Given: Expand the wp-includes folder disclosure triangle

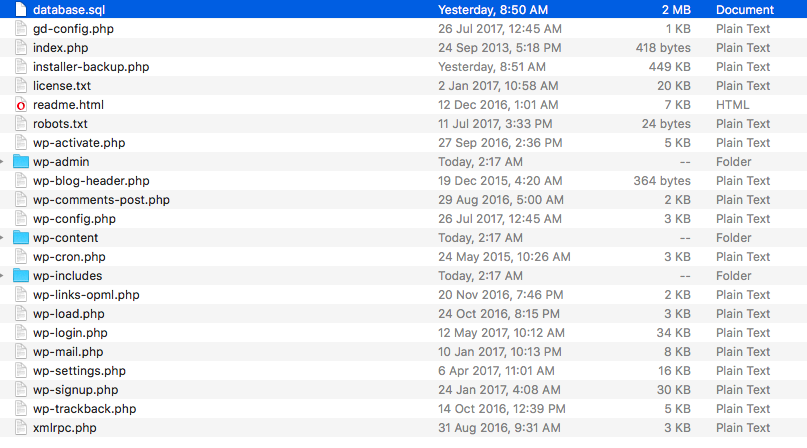Looking at the screenshot, I should pyautogui.click(x=2, y=275).
